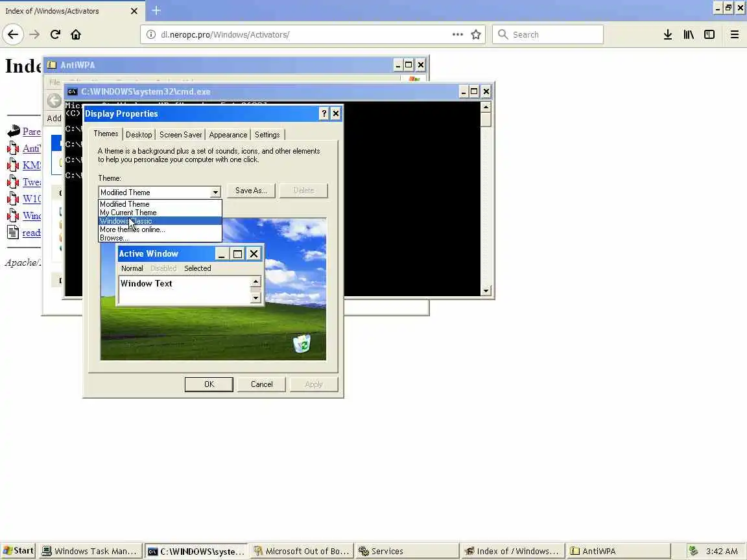Click the KMS archive file icon
The image size is (747, 560).
13,165
